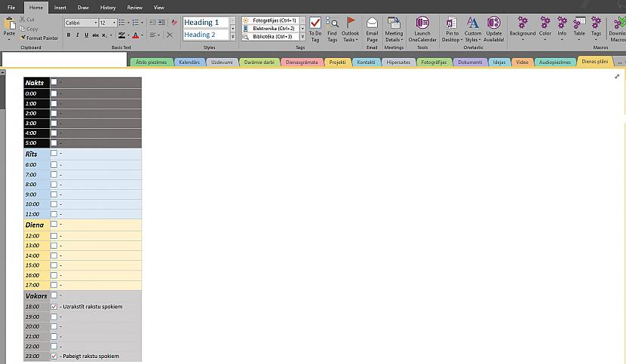Open Custom Styles menu

click(473, 29)
